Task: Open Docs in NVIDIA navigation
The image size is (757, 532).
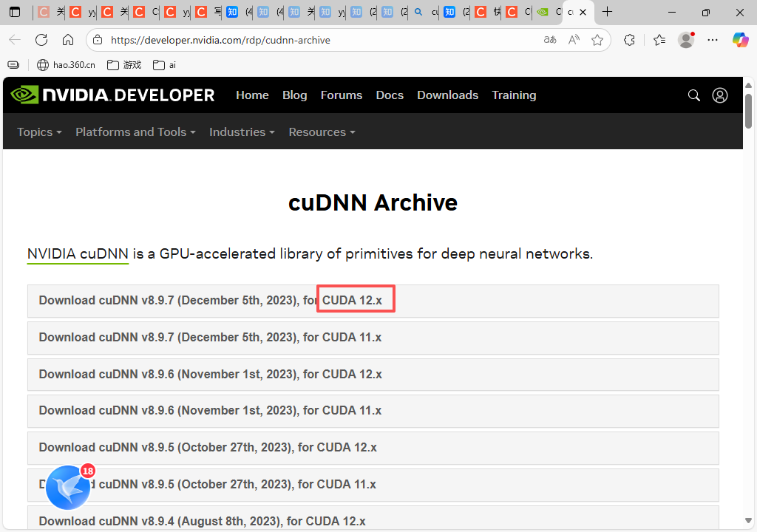Action: pyautogui.click(x=390, y=95)
